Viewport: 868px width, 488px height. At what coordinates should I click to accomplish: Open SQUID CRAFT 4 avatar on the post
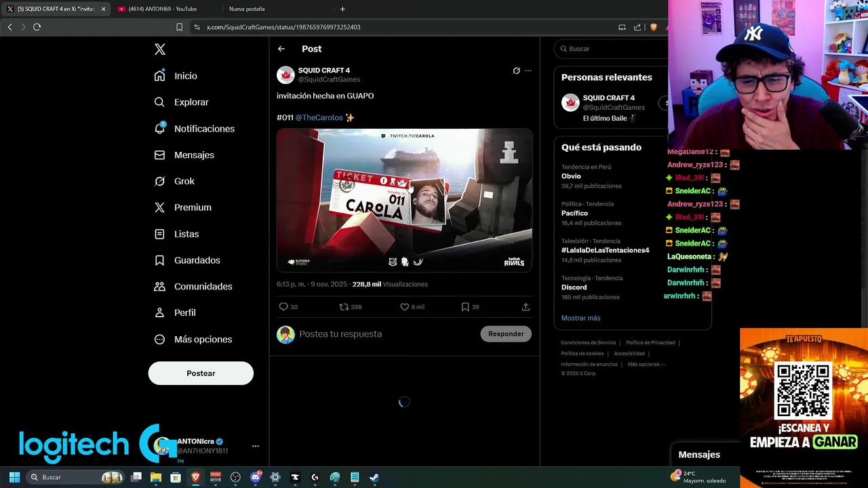pyautogui.click(x=285, y=75)
